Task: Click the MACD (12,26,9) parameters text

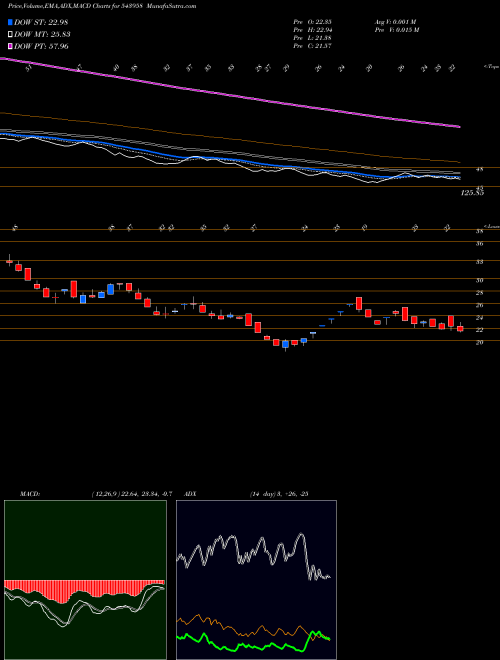Action: [131, 494]
